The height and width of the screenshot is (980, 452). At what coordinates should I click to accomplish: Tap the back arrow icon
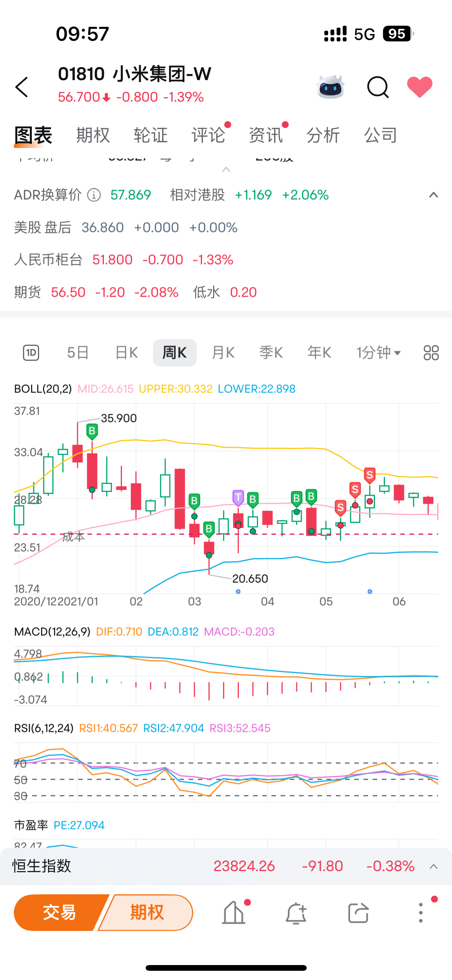click(22, 87)
